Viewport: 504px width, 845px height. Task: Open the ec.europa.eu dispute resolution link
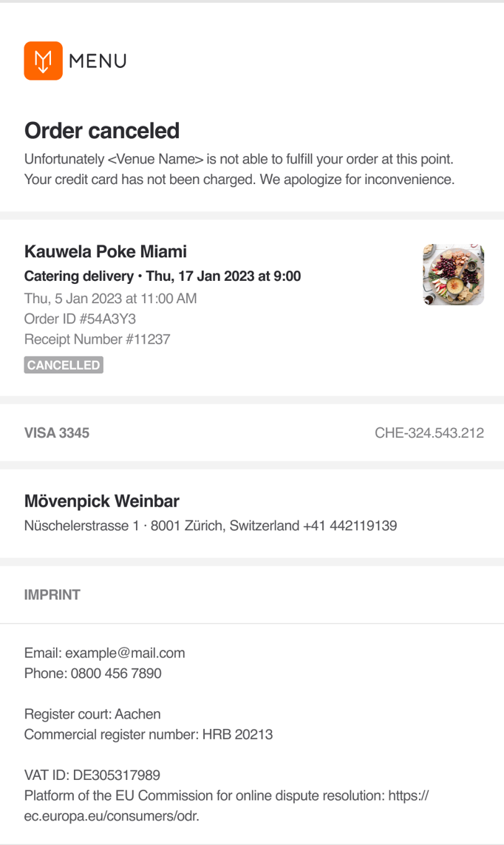point(112,817)
